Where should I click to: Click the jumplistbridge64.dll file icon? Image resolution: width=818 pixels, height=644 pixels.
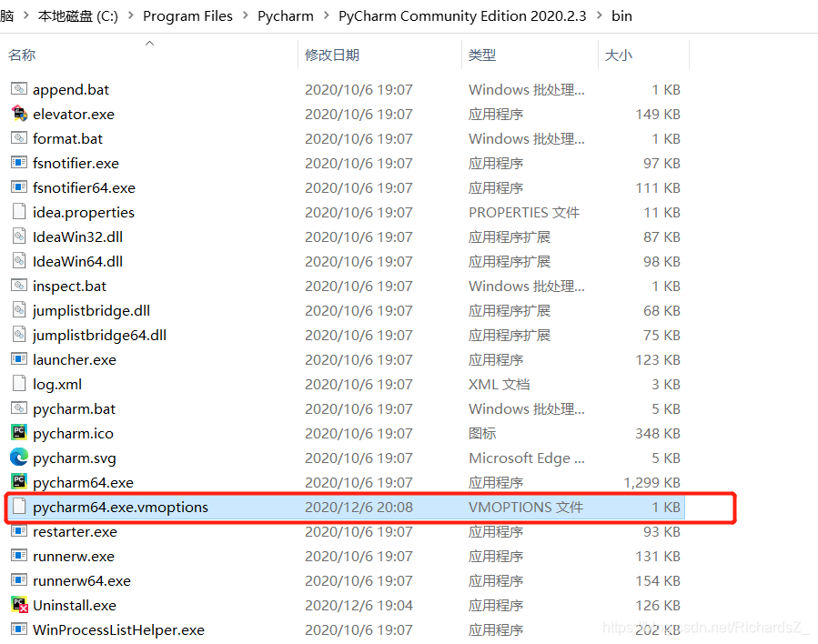click(x=19, y=334)
